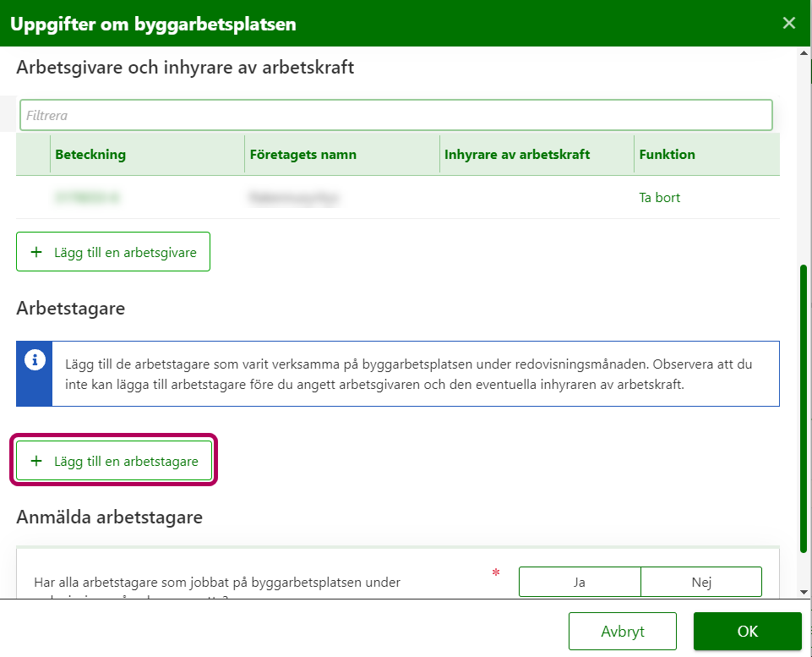Click the Inhyrare av arbetskraft column header
The height and width of the screenshot is (657, 812).
click(517, 155)
